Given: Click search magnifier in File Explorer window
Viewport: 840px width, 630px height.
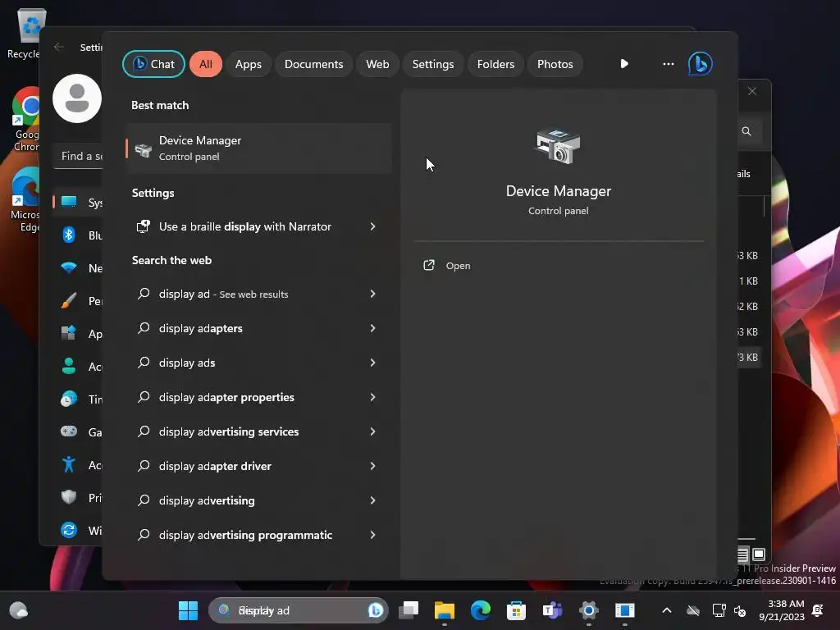Looking at the screenshot, I should click(x=746, y=131).
